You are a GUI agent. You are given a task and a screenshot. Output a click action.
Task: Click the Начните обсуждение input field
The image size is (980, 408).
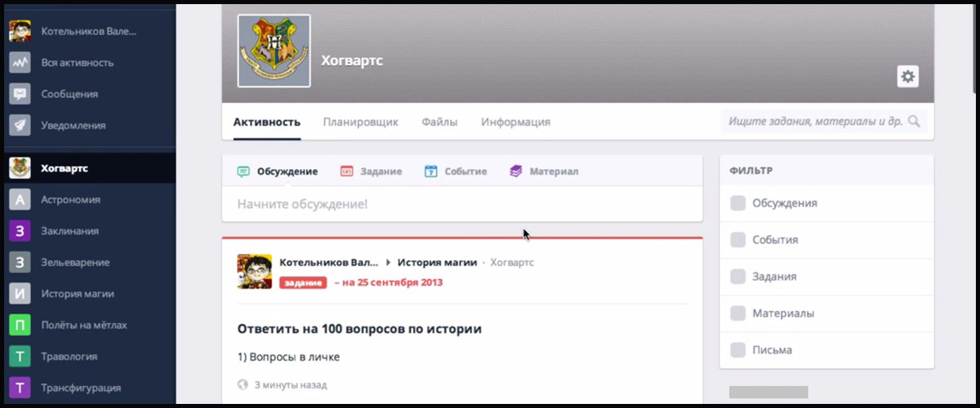click(x=461, y=204)
